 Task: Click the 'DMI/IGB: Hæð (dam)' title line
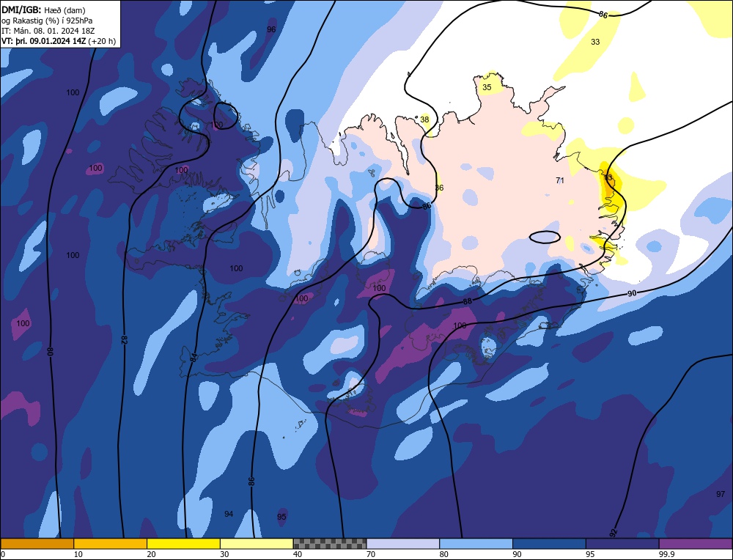pyautogui.click(x=43, y=10)
